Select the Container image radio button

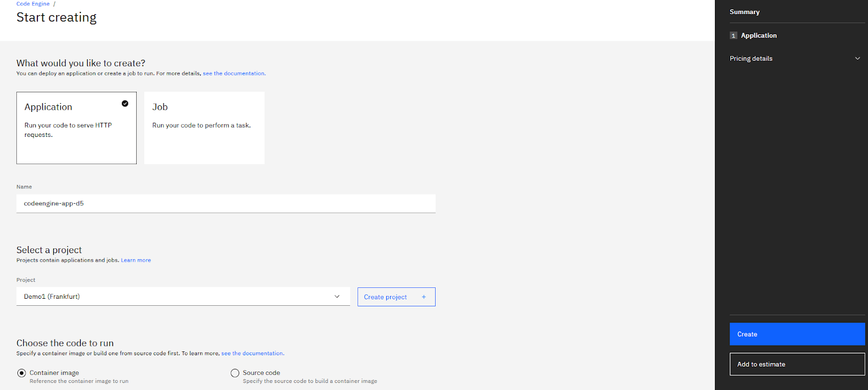(x=22, y=373)
